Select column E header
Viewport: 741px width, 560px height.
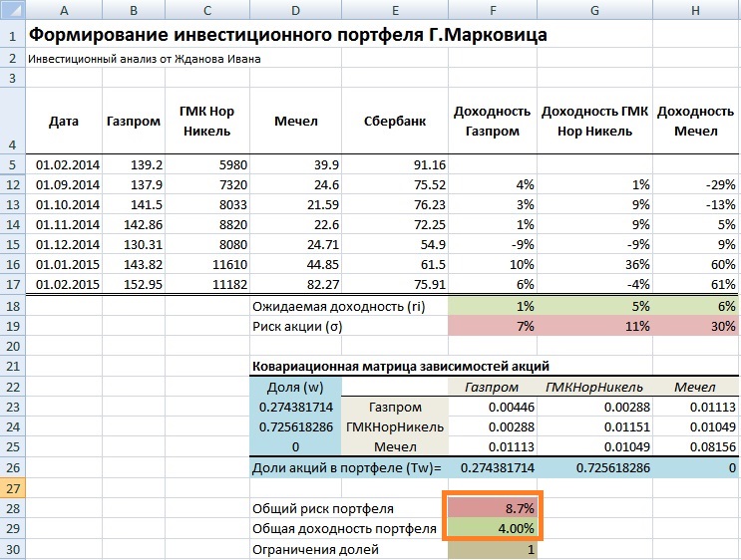click(x=395, y=10)
